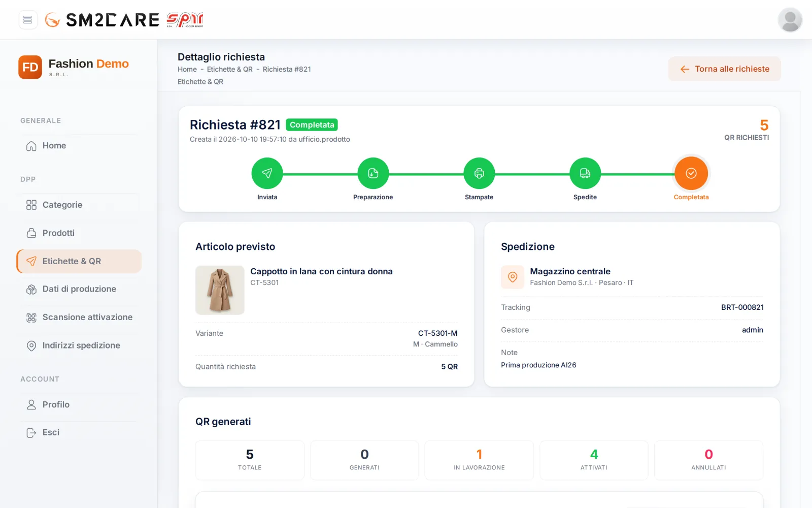
Task: Click the Fashion Demo FD logo badge
Action: [30, 67]
